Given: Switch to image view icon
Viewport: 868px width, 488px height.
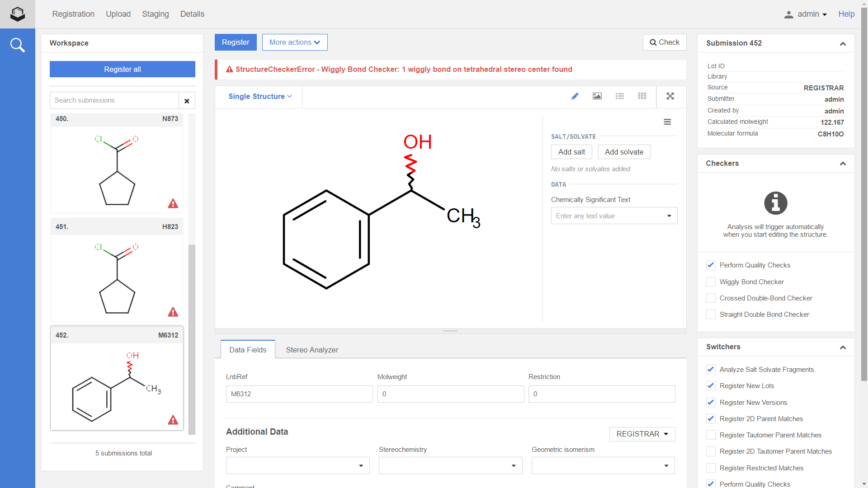Looking at the screenshot, I should coord(597,96).
